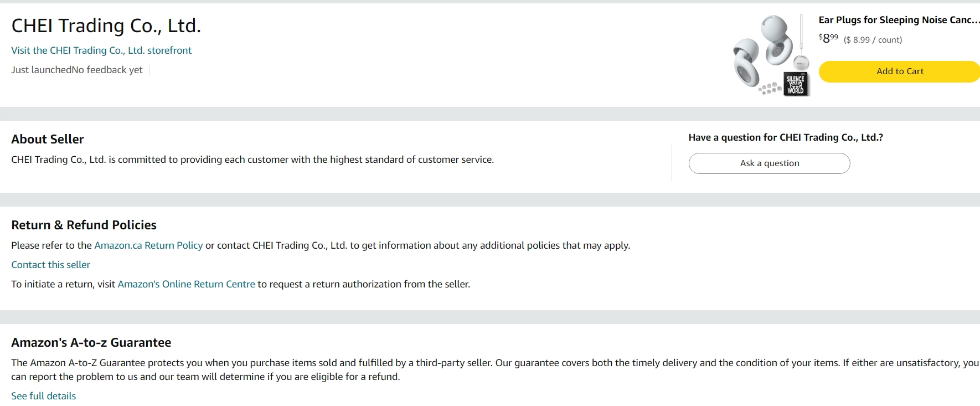
Task: Click the About Seller heading
Action: tap(48, 139)
